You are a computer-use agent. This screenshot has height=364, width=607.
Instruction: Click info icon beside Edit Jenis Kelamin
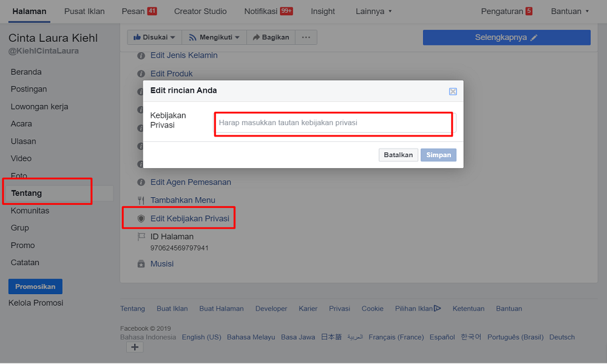pyautogui.click(x=141, y=56)
